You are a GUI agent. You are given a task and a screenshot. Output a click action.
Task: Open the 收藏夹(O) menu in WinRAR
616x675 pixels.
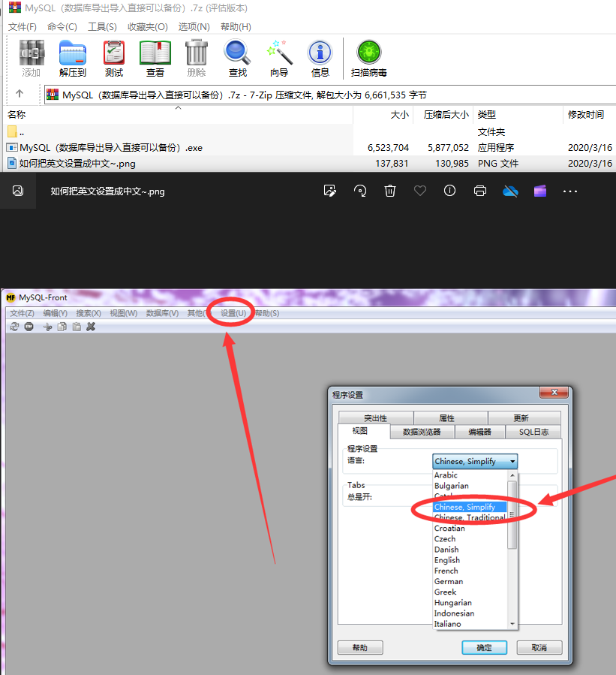click(148, 27)
